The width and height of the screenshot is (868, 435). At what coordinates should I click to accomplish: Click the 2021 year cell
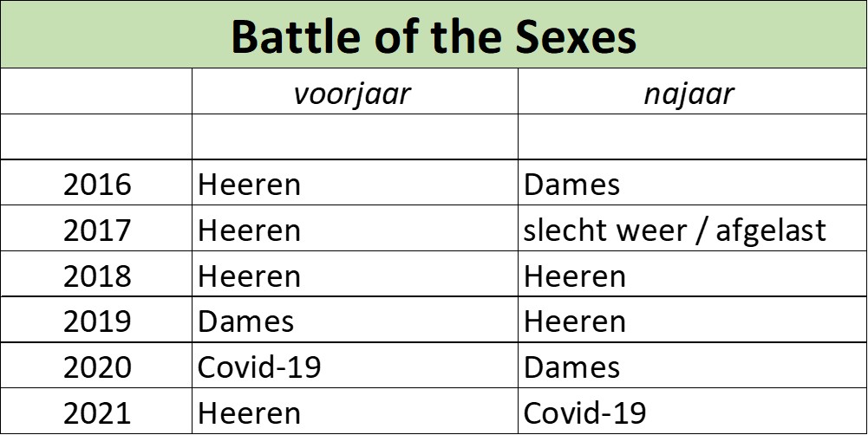point(97,412)
